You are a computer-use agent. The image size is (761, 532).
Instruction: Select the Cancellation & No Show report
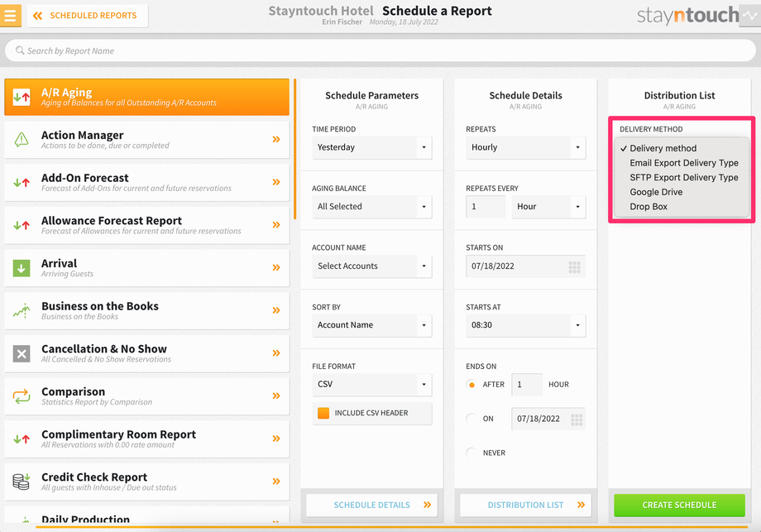click(147, 353)
